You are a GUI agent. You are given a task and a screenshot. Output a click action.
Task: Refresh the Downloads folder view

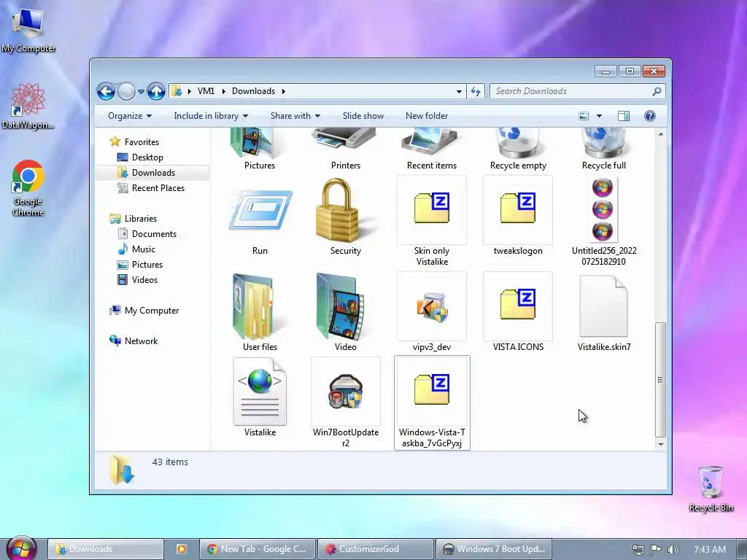tap(476, 91)
